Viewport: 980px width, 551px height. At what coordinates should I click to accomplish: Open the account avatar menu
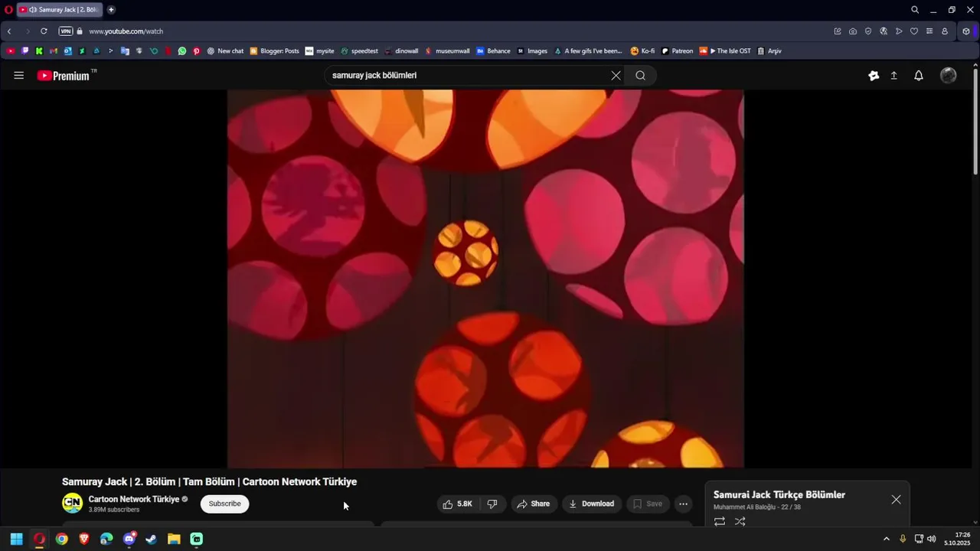(948, 75)
